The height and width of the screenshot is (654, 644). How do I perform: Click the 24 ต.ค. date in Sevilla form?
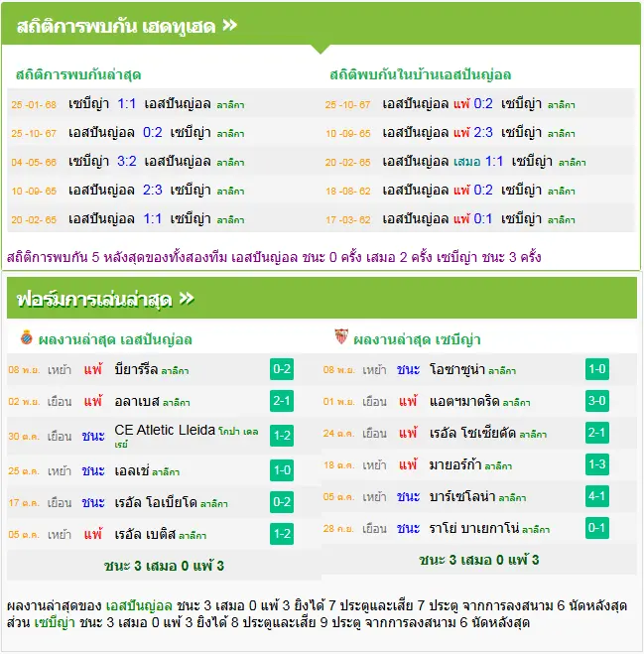[x=338, y=434]
